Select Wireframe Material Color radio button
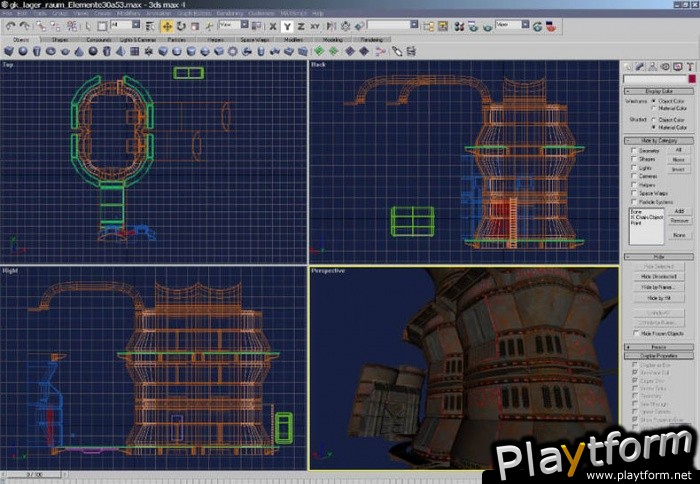 coord(654,108)
